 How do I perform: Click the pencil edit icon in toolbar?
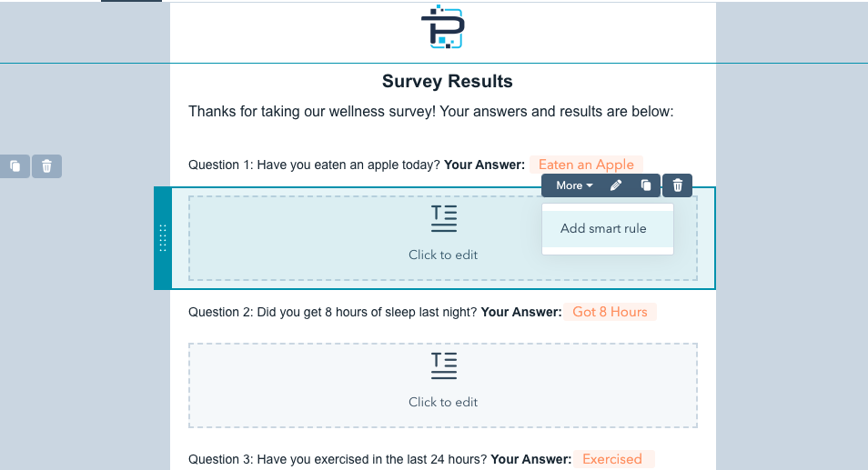[616, 185]
